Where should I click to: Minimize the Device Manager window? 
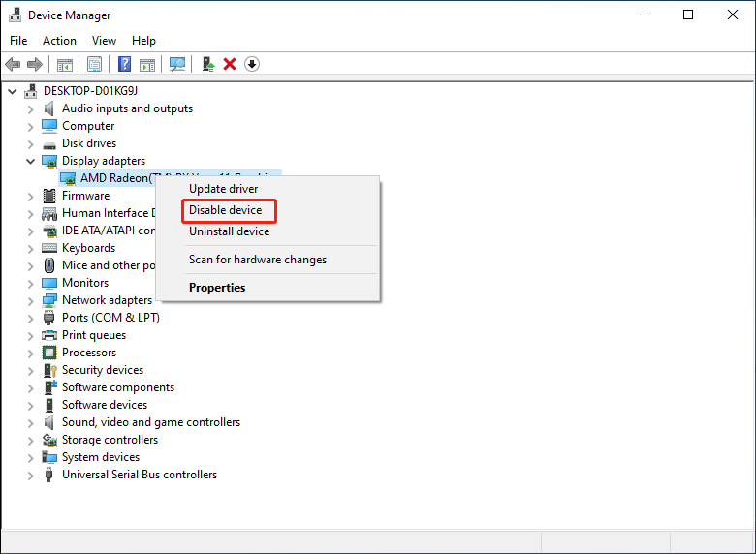click(645, 15)
